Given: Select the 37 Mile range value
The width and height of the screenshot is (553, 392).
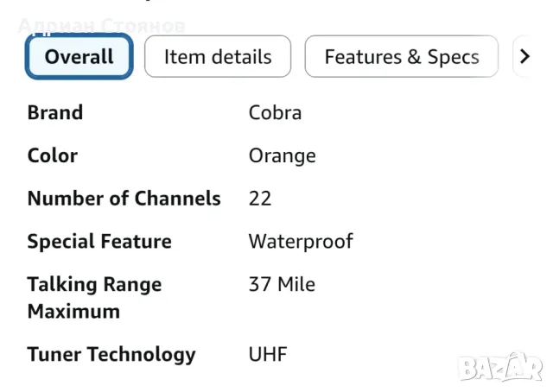Looking at the screenshot, I should pyautogui.click(x=282, y=285).
